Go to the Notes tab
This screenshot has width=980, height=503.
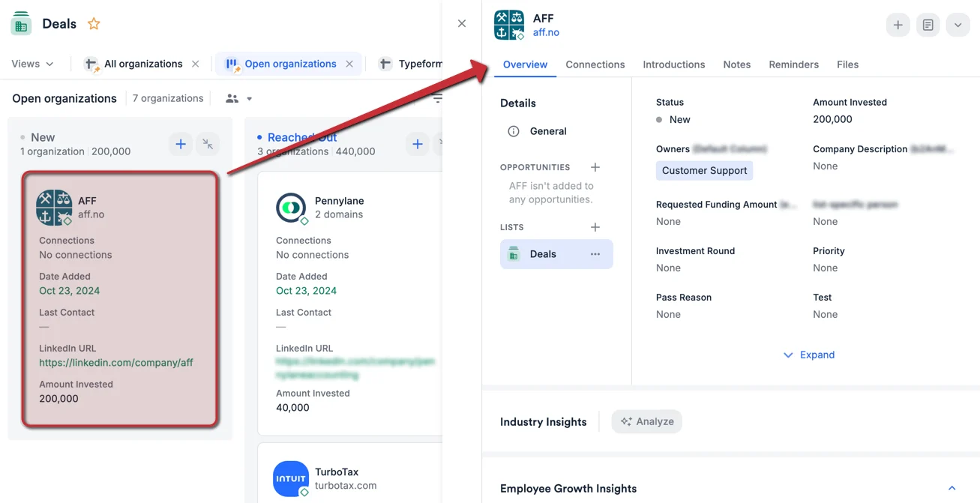coord(736,64)
